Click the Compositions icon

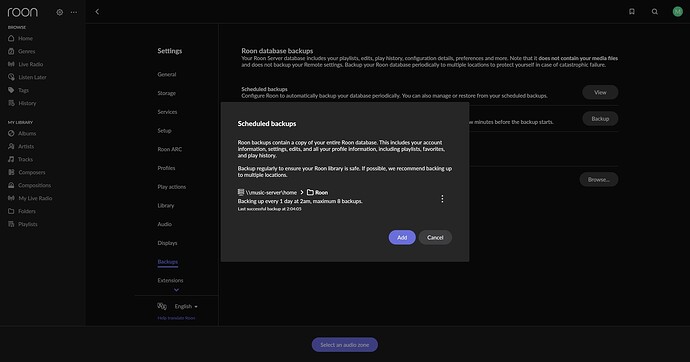(x=11, y=185)
